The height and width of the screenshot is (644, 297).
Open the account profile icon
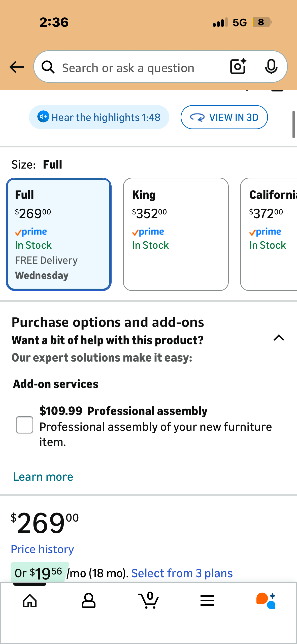(89, 601)
